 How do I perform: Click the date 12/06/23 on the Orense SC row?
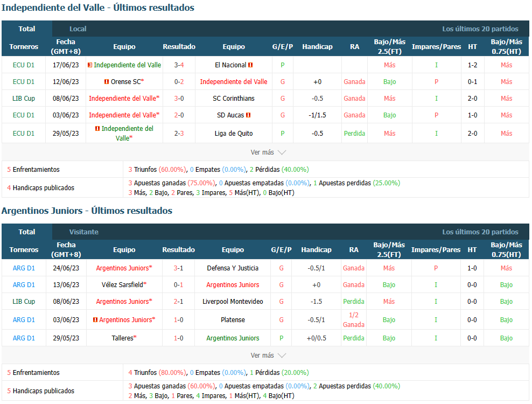click(66, 81)
